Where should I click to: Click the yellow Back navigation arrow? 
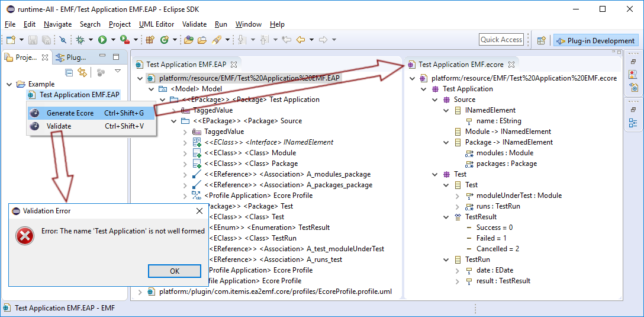[x=301, y=40]
